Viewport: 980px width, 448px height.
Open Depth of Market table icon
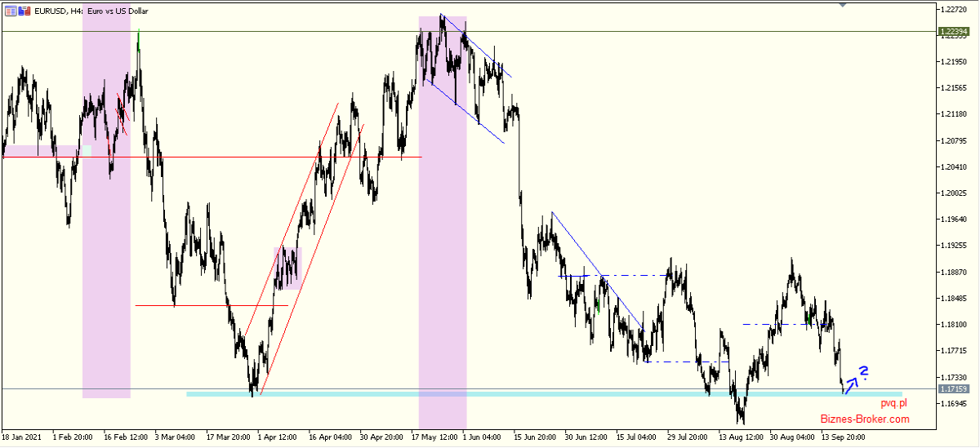coord(11,11)
